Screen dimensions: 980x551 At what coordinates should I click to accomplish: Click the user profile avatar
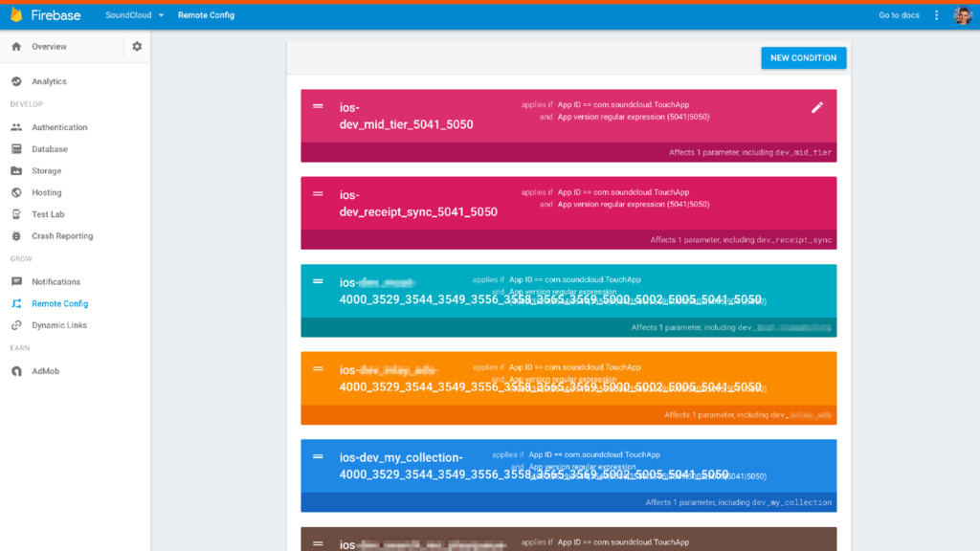click(x=963, y=15)
